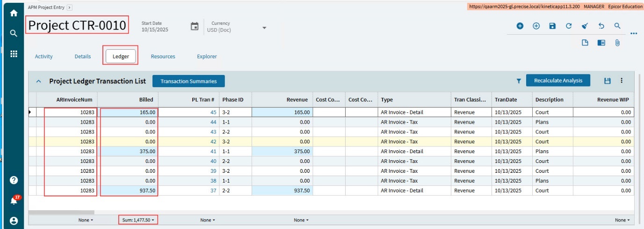Open the sidebar search icon

point(14,33)
